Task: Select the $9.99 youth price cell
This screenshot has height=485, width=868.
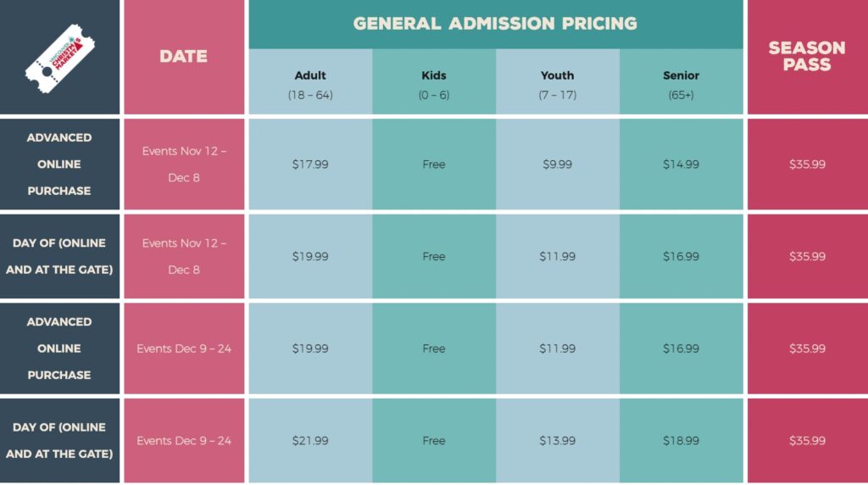Action: [x=558, y=164]
